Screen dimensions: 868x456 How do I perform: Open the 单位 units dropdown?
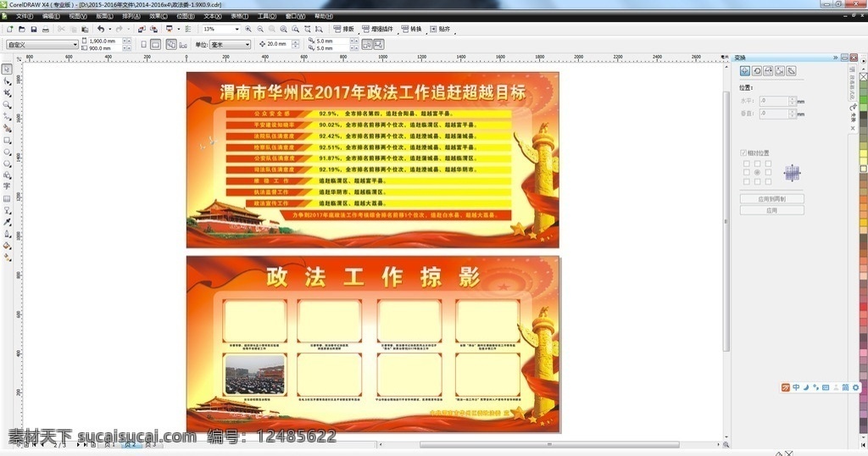tap(247, 44)
